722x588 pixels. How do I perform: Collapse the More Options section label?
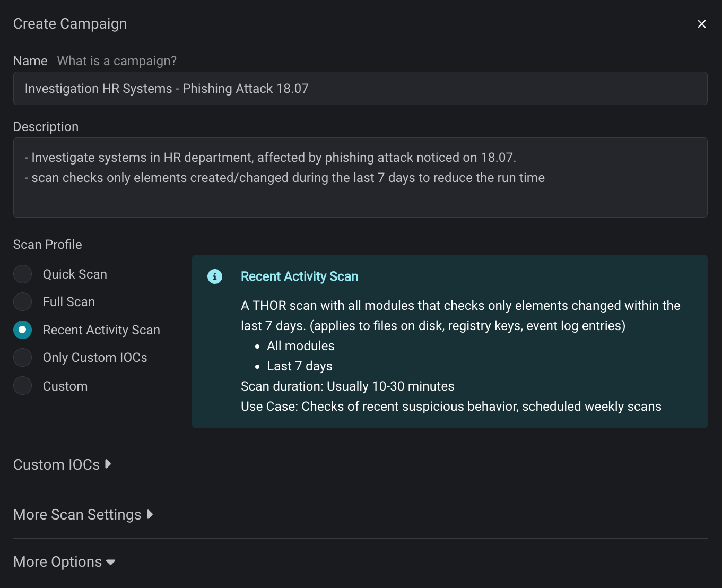click(57, 562)
